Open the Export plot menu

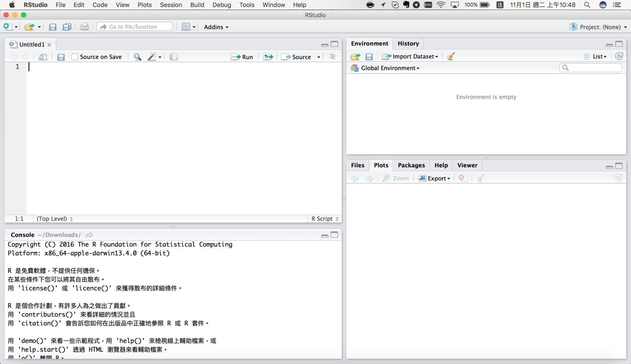pyautogui.click(x=434, y=178)
